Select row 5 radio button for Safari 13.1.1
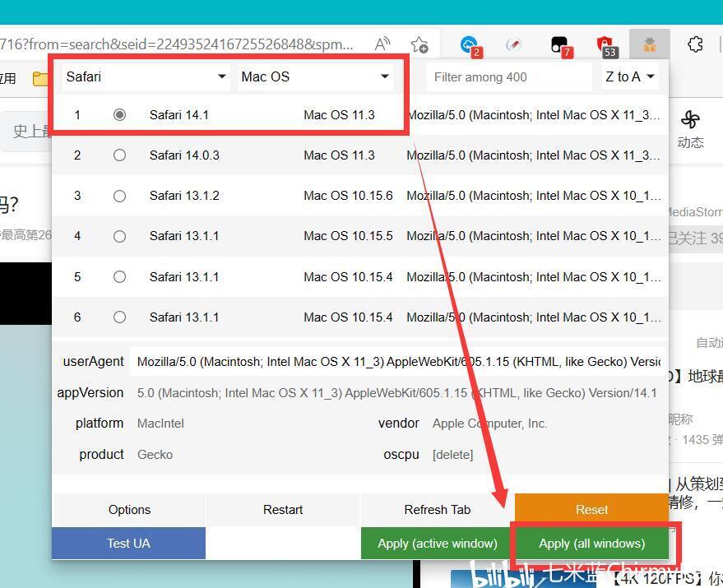The image size is (723, 588). 119,276
